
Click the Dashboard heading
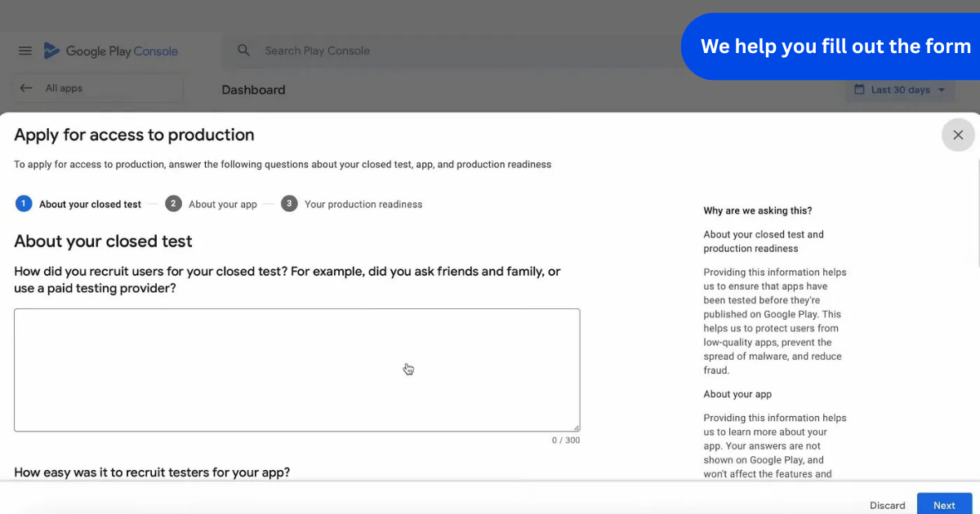(x=253, y=90)
